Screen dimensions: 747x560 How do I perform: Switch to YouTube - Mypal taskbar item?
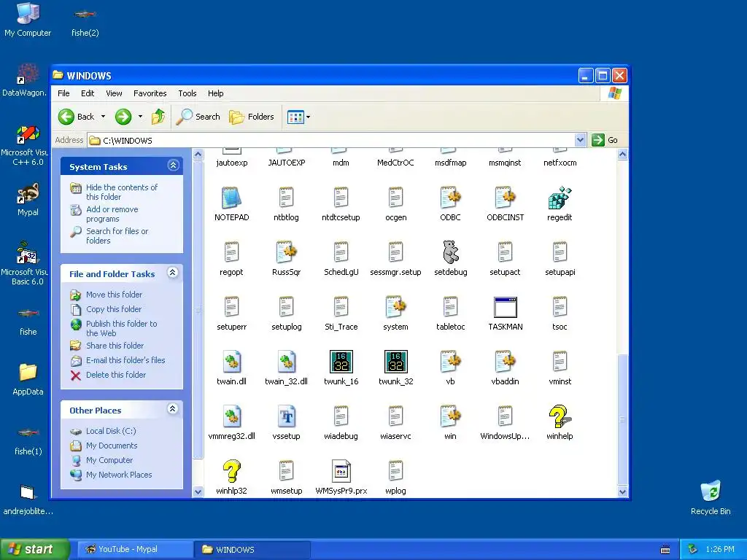(x=135, y=549)
